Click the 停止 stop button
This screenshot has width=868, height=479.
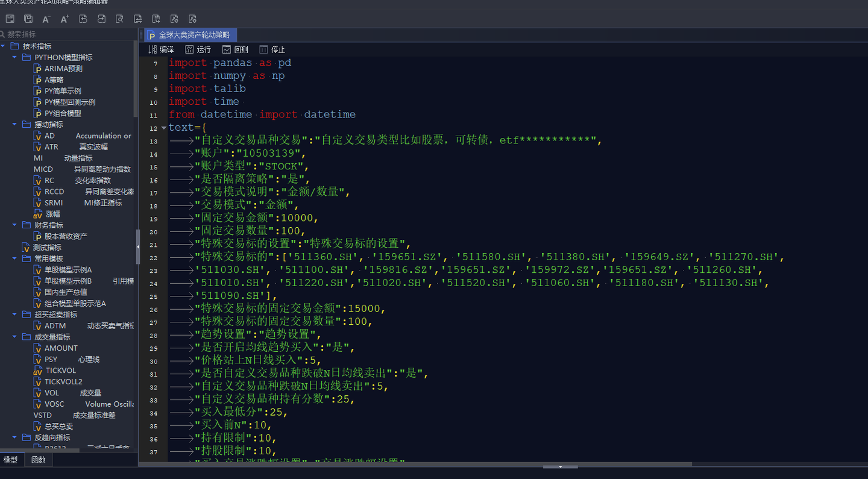[272, 49]
